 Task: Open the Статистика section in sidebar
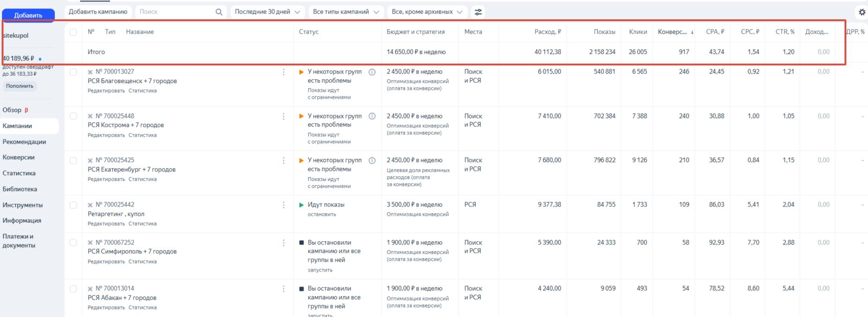[x=19, y=173]
